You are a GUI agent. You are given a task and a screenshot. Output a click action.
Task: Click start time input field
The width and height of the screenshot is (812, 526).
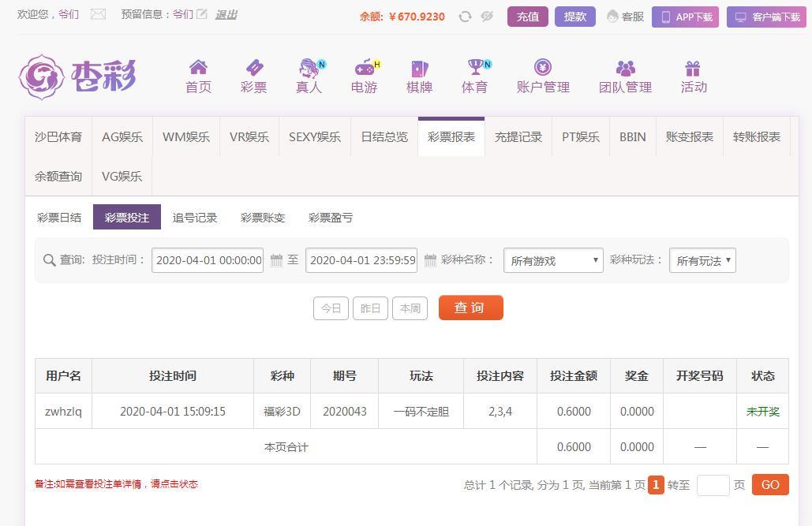coord(208,260)
